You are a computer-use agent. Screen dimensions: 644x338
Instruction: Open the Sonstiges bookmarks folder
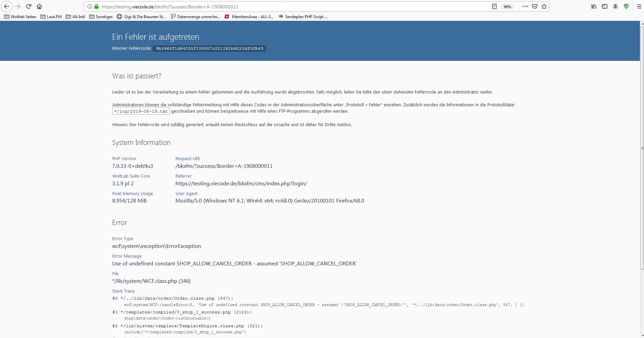coord(101,16)
